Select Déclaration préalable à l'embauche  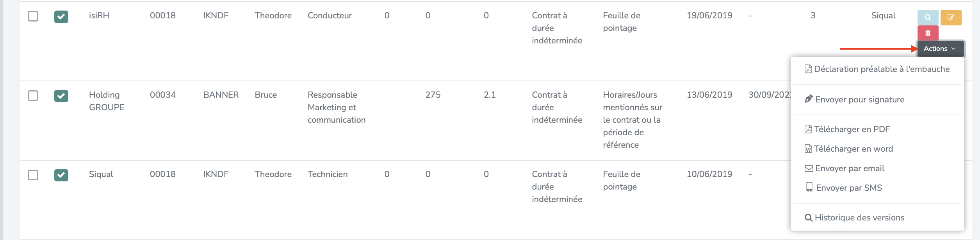[x=877, y=69]
